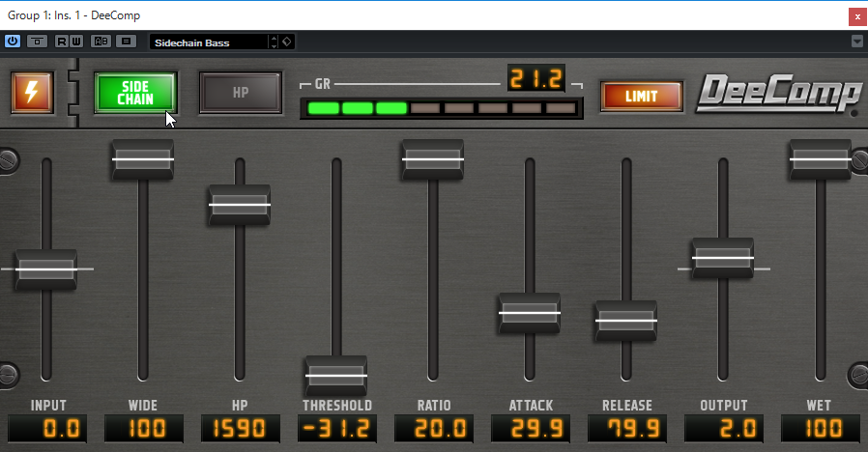Grab the RATIO fader handle
This screenshot has width=868, height=452.
[x=433, y=159]
